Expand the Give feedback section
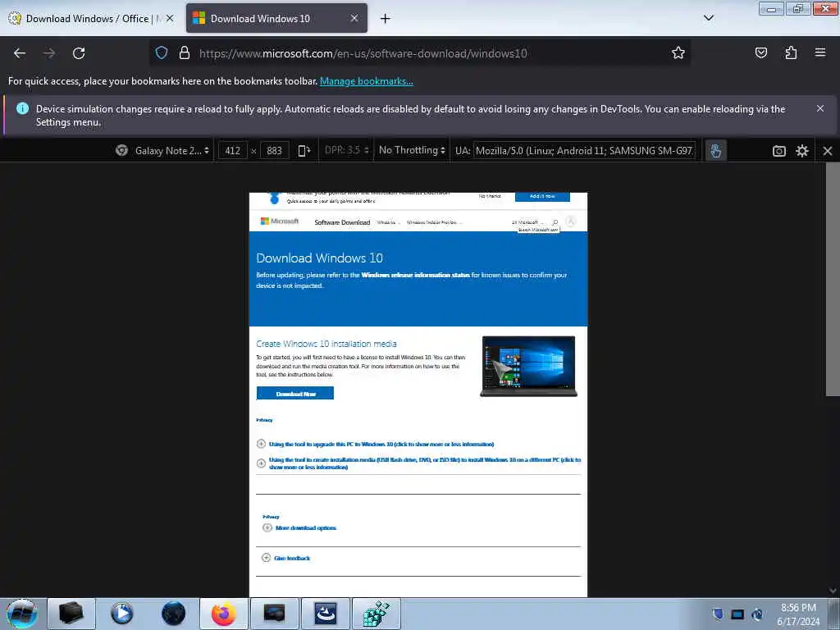Screen dimensions: 840x630 [x=286, y=558]
